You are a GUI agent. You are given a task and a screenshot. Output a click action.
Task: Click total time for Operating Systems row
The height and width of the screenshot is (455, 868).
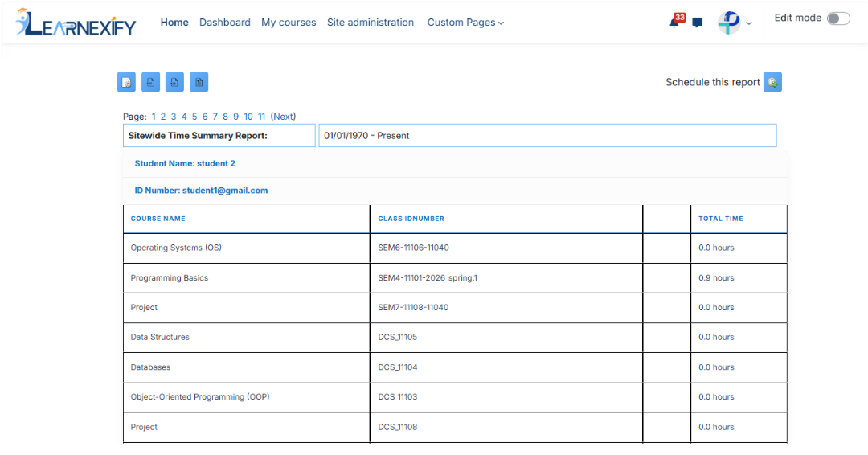tap(716, 248)
